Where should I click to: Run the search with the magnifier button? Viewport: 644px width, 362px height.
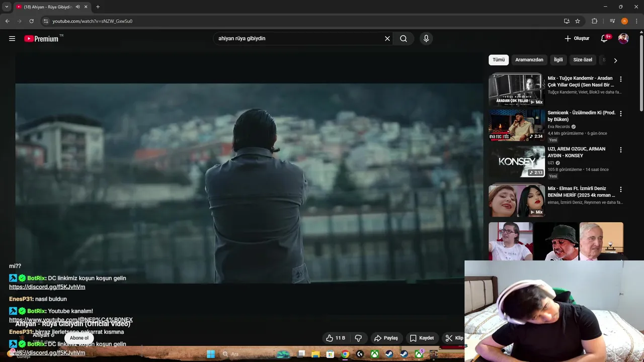[x=404, y=39]
